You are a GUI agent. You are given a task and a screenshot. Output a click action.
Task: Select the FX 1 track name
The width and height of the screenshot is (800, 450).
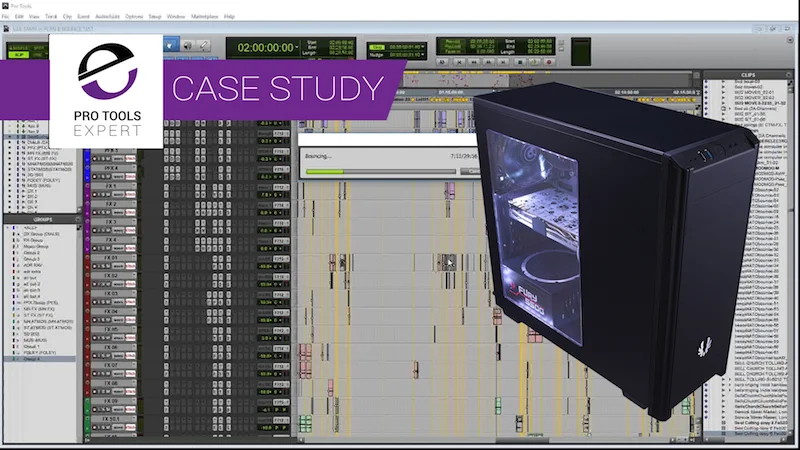tap(111, 187)
